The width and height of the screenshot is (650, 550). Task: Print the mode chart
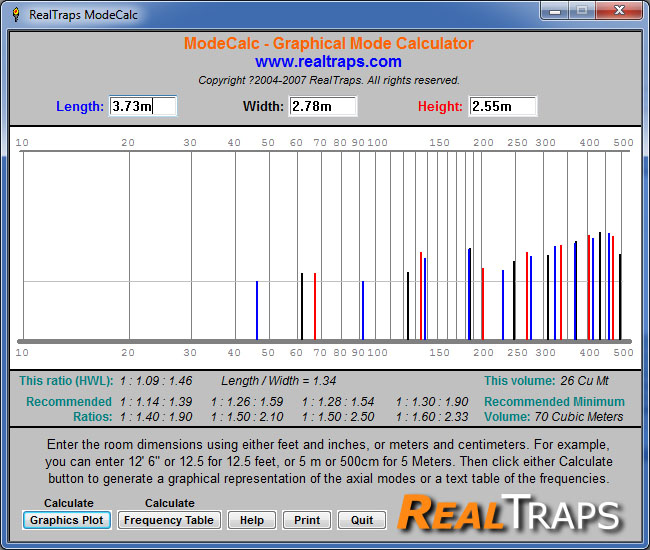point(307,520)
